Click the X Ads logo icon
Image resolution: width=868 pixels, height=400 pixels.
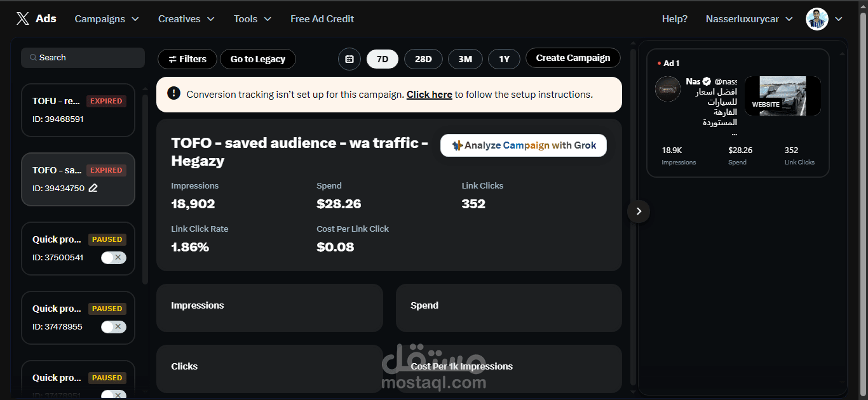(x=23, y=19)
